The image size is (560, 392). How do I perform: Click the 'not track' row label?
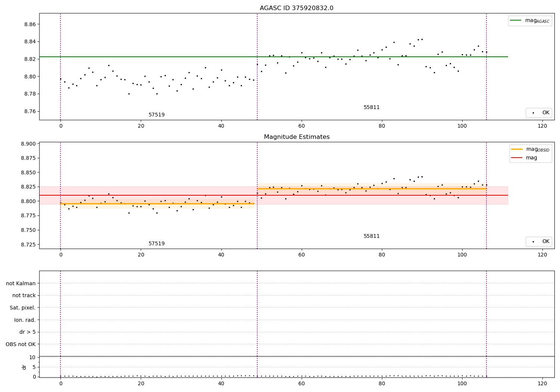point(24,296)
